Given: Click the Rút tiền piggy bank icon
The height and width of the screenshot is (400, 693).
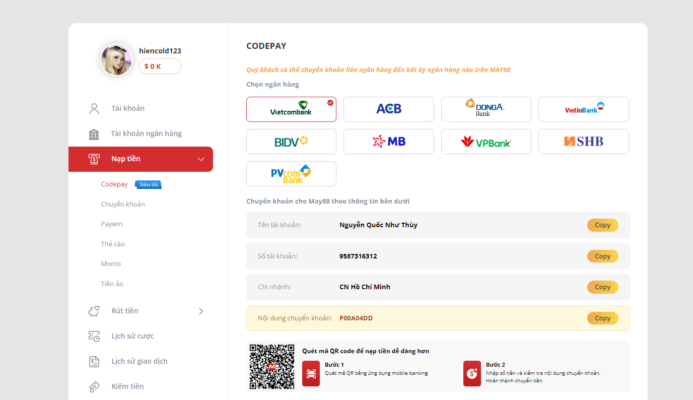Looking at the screenshot, I should point(94,311).
